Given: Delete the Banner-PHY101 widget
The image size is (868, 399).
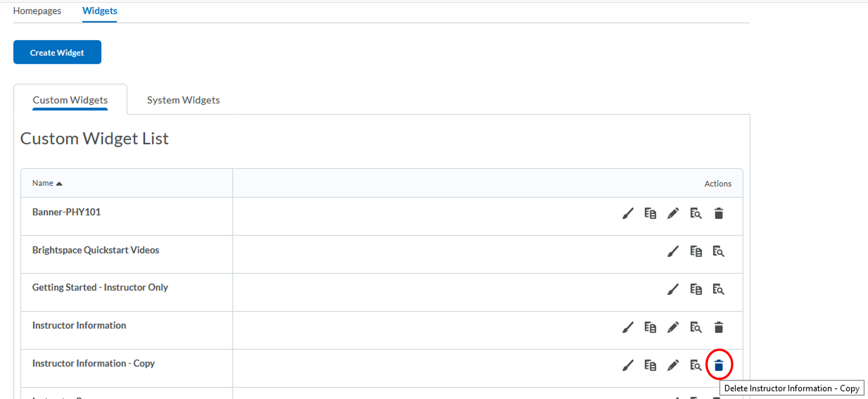Looking at the screenshot, I should click(x=718, y=213).
